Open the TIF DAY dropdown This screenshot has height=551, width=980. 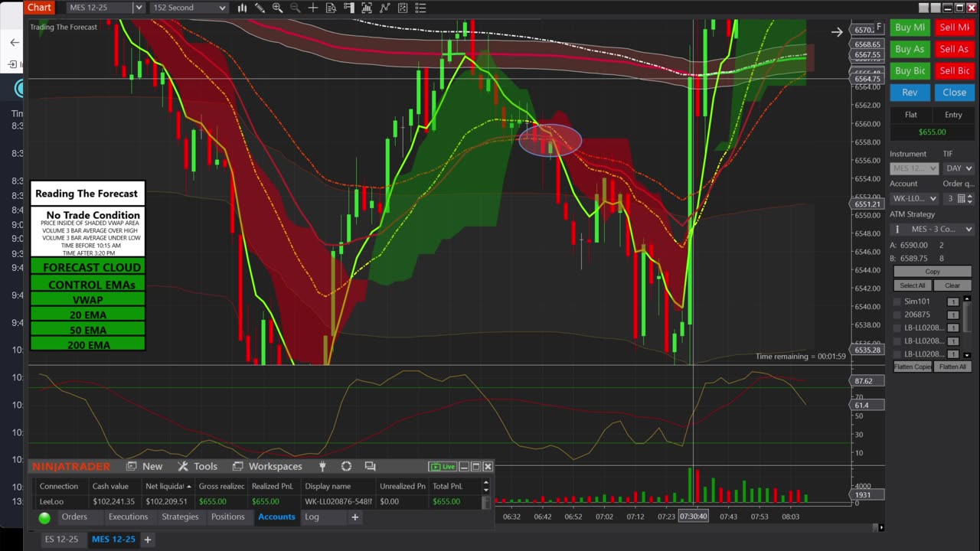[x=959, y=168]
